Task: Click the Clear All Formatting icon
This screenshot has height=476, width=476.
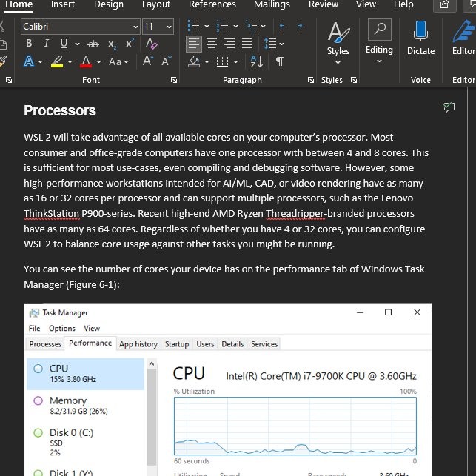Action: pos(151,44)
